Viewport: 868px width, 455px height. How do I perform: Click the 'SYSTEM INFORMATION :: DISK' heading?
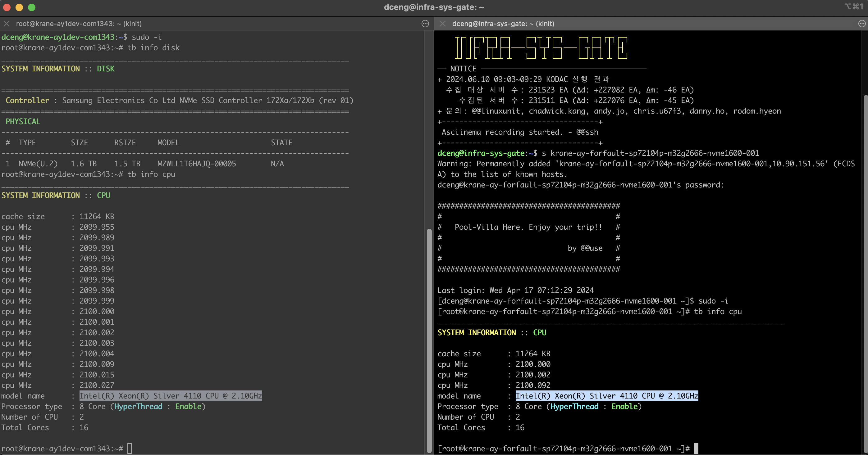58,69
